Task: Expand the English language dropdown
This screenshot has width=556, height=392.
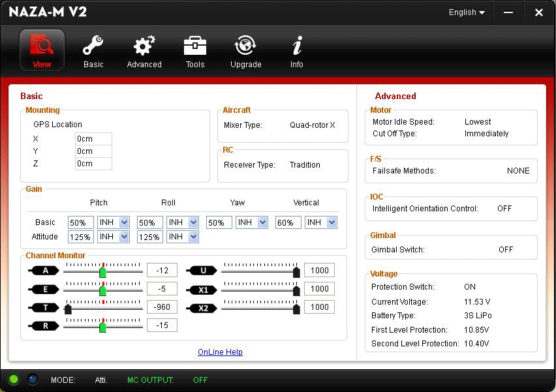Action: coord(467,12)
